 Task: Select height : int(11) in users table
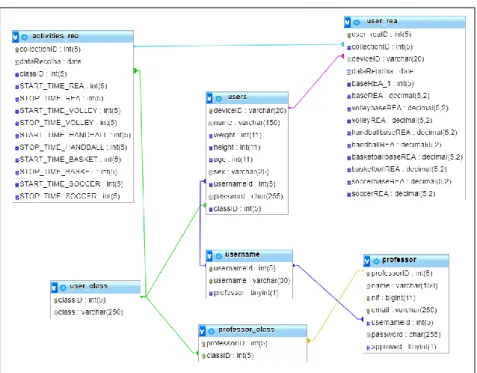(234, 147)
